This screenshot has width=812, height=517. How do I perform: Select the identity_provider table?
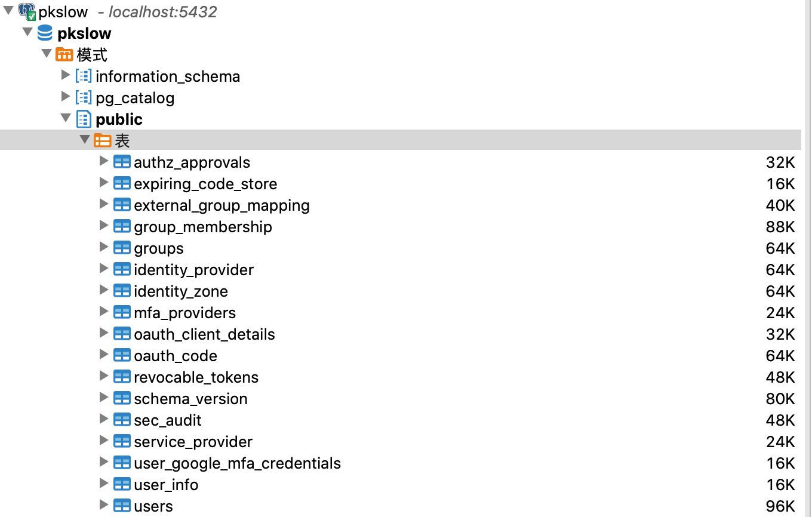tap(193, 270)
